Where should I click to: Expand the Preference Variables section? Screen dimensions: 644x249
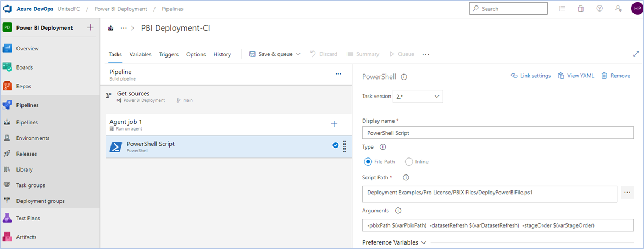pyautogui.click(x=394, y=242)
